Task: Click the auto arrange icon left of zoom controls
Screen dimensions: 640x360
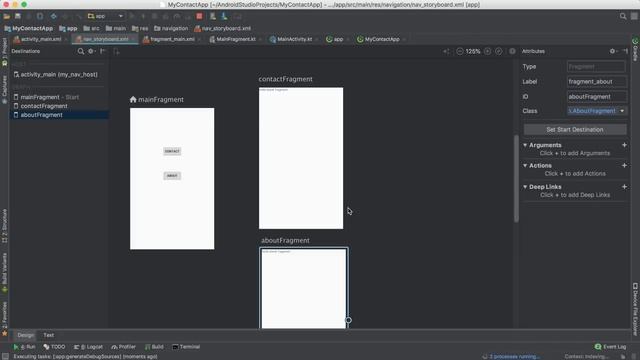Action: 446,51
